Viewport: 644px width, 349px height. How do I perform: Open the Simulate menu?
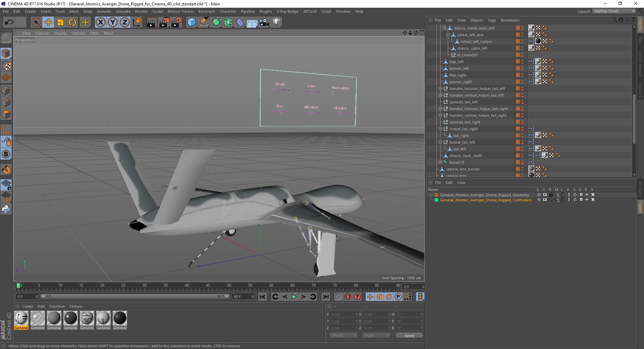click(123, 11)
